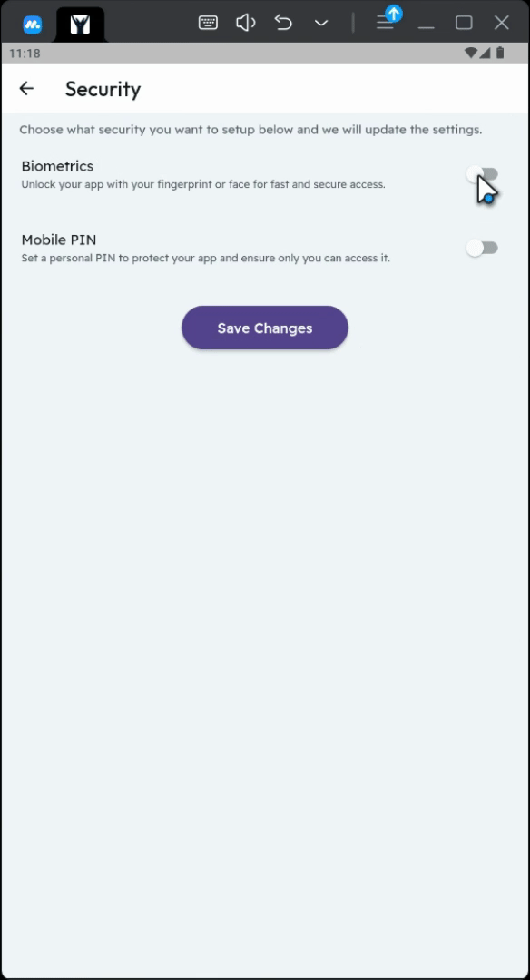Close the emulator window
Viewport: 530px width, 980px height.
pyautogui.click(x=502, y=23)
